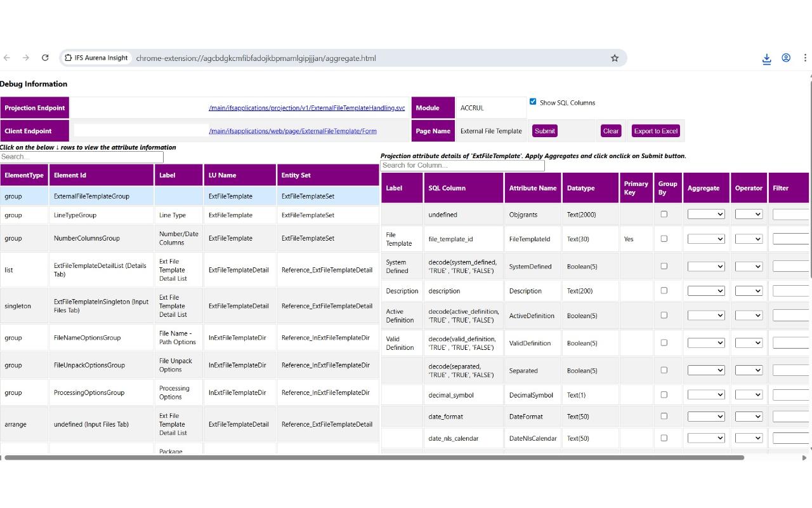Click the browser back arrow icon
The height and width of the screenshot is (508, 812).
pos(7,58)
